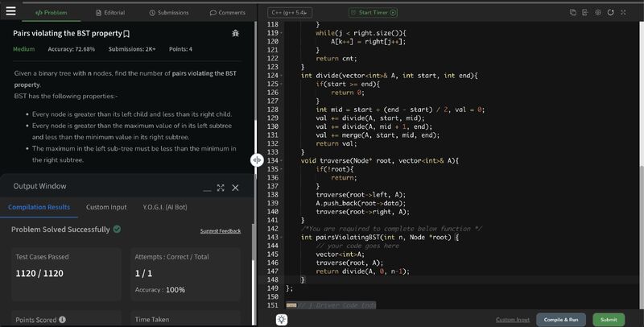Click the Suggest Feedback link
This screenshot has height=327, width=644.
coord(221,231)
